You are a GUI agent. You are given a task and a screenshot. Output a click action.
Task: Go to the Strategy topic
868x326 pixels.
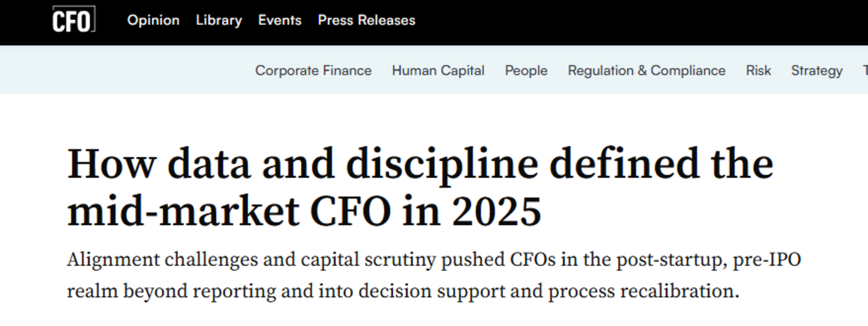[817, 71]
